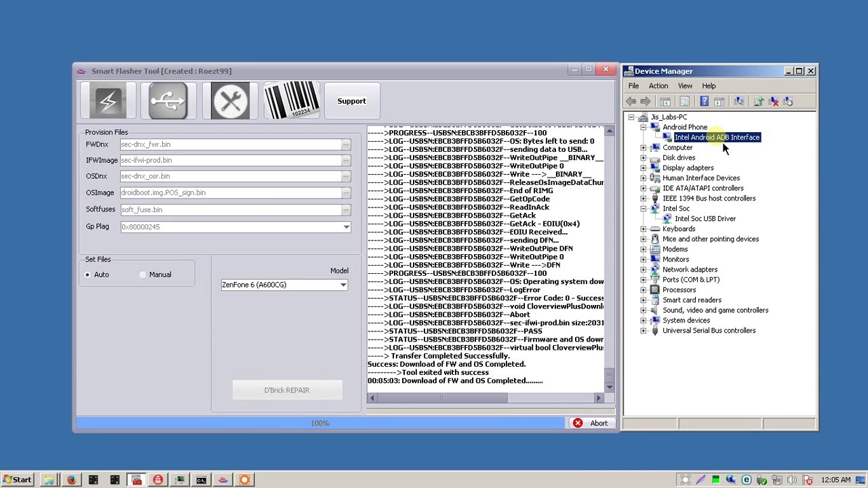The width and height of the screenshot is (868, 488).
Task: Open the barcode serial icon
Action: coord(292,101)
